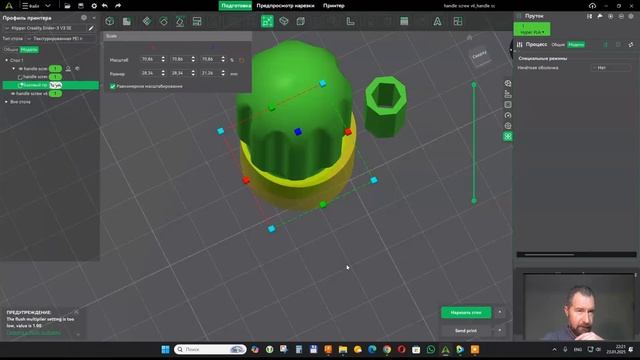The height and width of the screenshot is (360, 640).
Task: Click the orange reset icon after scale percent
Action: point(242,60)
